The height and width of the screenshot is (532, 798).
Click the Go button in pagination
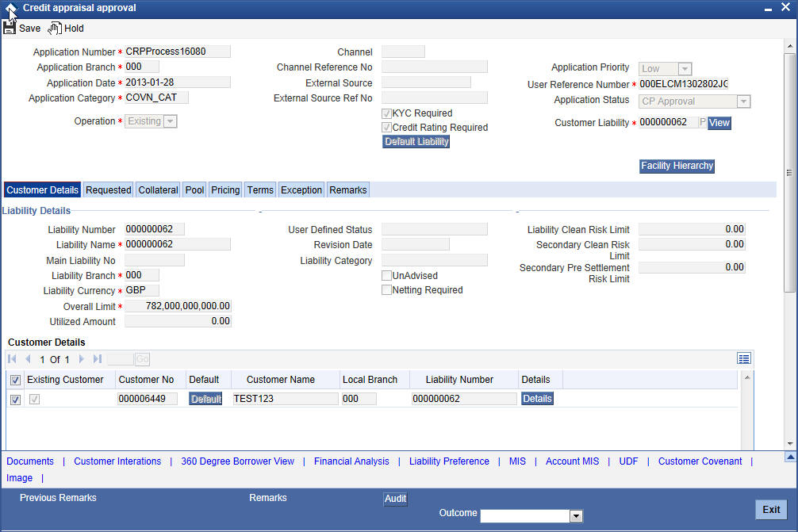coord(143,360)
